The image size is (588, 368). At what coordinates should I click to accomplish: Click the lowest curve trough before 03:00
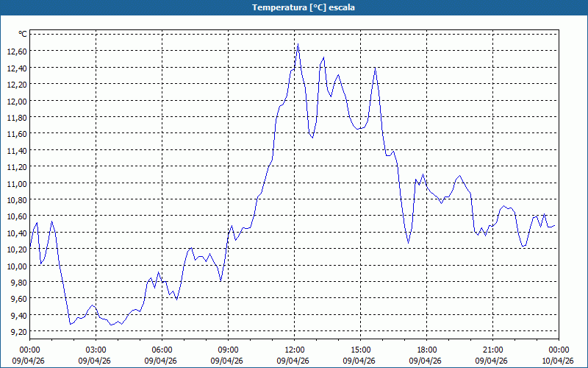71,324
